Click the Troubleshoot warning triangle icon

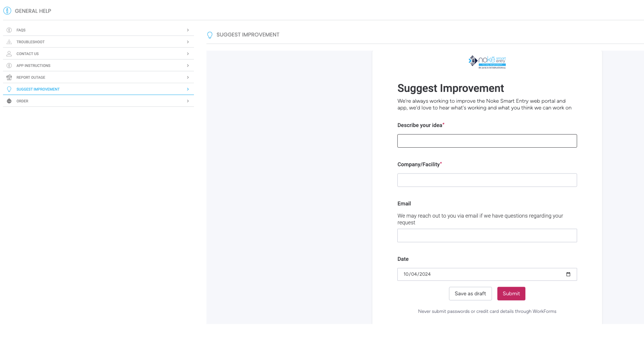pos(9,42)
